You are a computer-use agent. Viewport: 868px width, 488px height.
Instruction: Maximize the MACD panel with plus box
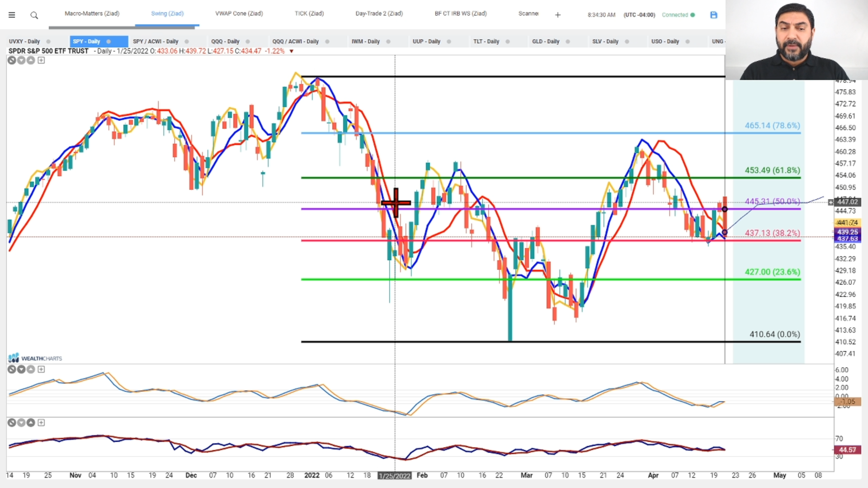(41, 369)
